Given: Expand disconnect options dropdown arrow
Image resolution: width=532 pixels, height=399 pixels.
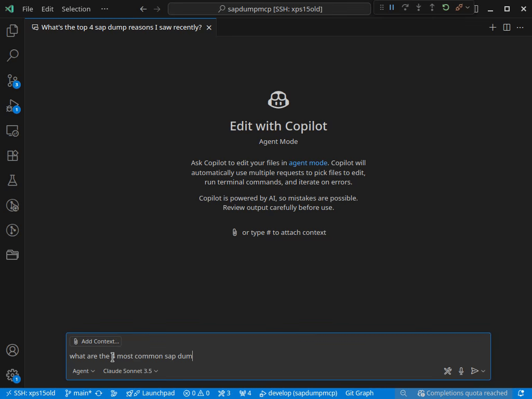Looking at the screenshot, I should click(x=468, y=7).
